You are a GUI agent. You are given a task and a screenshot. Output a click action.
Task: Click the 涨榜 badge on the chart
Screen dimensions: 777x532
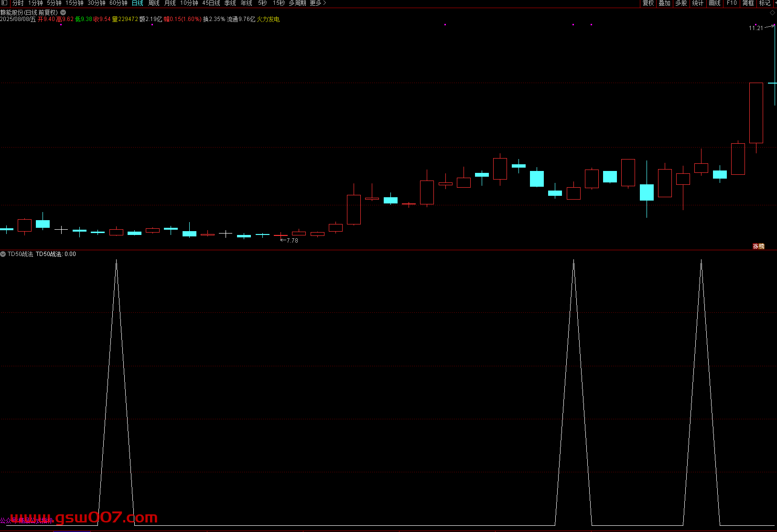click(758, 246)
